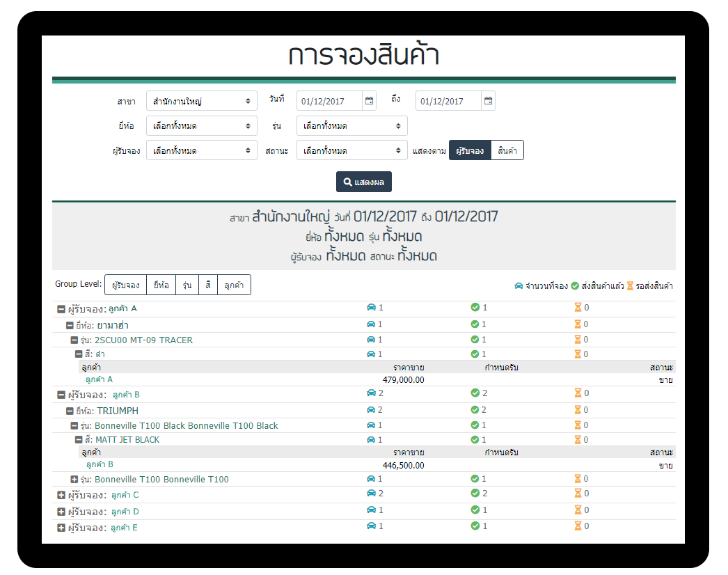Collapse the สี: MATT JET BLACK row
The height and width of the screenshot is (575, 728).
tap(79, 439)
